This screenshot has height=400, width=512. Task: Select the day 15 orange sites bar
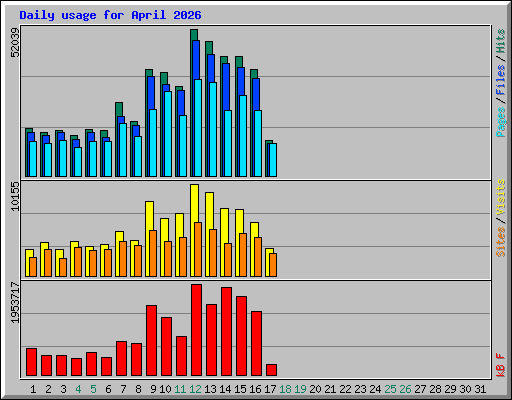pyautogui.click(x=243, y=255)
